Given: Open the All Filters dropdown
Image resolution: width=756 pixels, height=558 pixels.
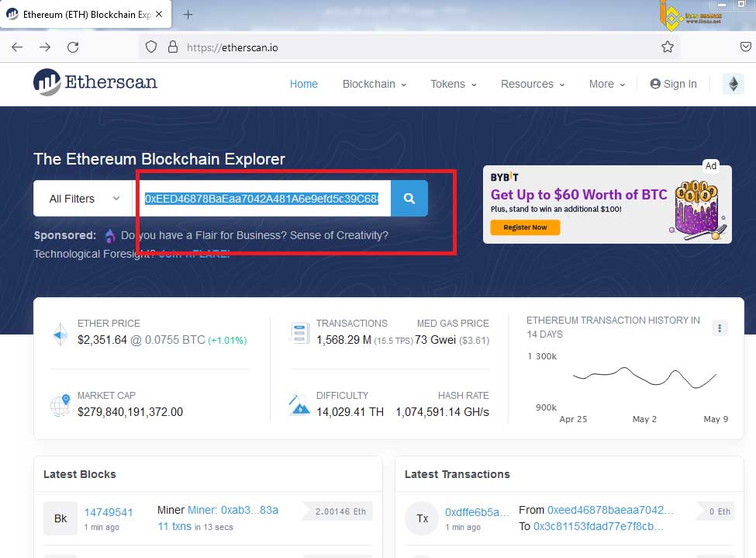Looking at the screenshot, I should 83,199.
